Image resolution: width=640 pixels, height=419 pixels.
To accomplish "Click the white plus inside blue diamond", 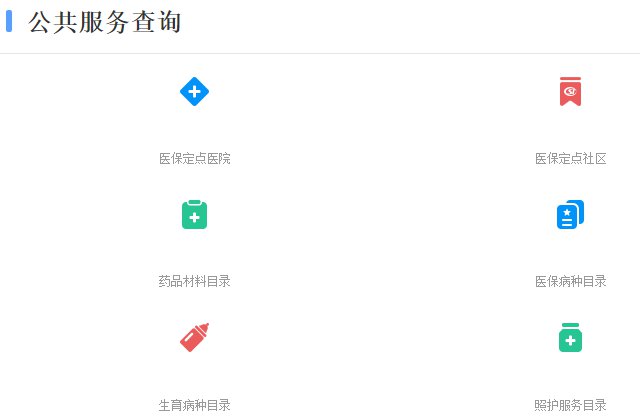I will pyautogui.click(x=195, y=91).
